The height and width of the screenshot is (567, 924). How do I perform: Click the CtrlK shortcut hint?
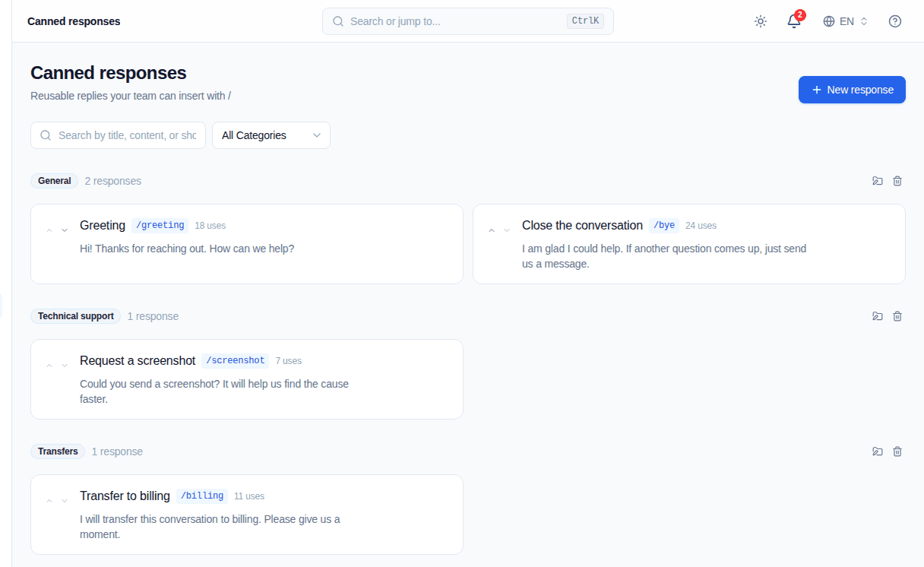click(585, 21)
